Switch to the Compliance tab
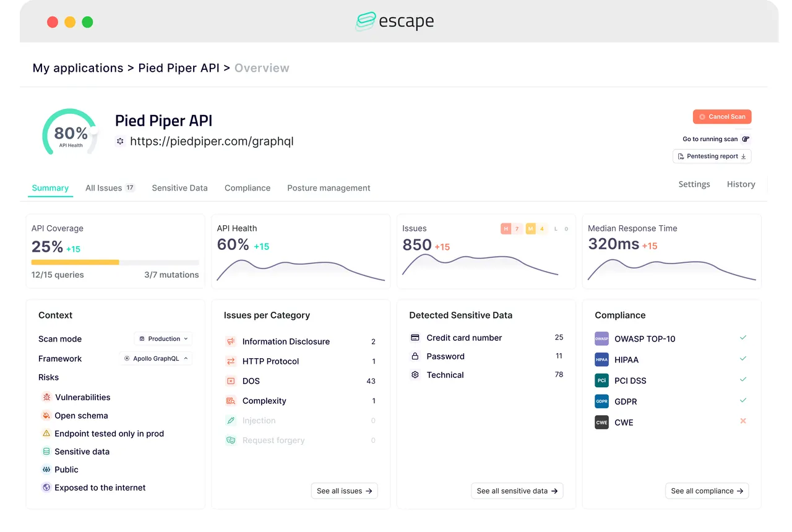Viewport: 792px width, 532px height. click(x=247, y=188)
